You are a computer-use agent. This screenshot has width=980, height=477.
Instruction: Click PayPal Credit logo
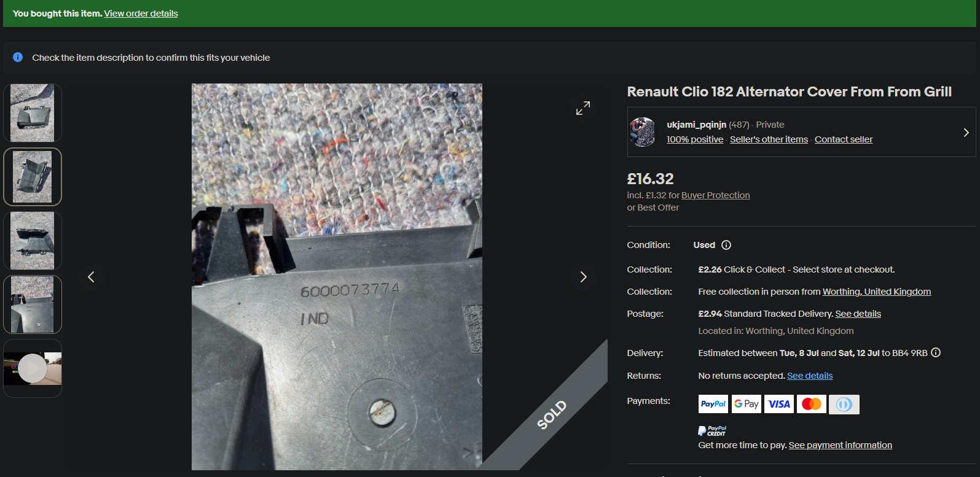point(712,431)
